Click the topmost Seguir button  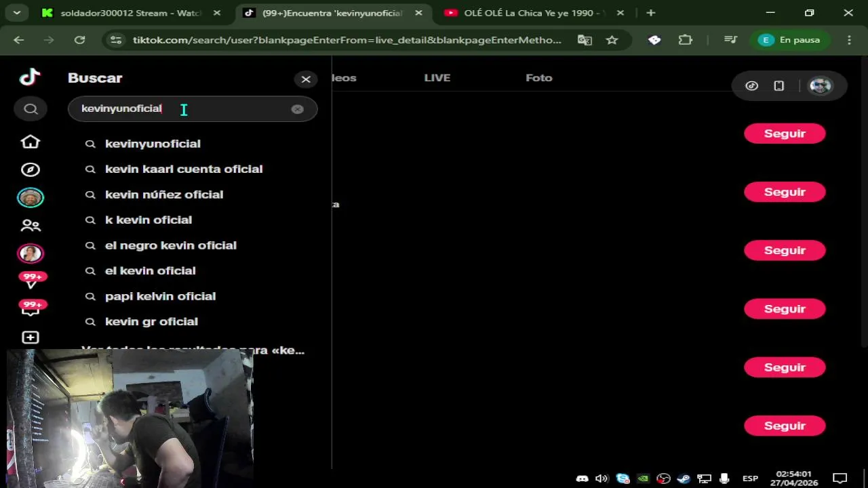click(x=785, y=134)
